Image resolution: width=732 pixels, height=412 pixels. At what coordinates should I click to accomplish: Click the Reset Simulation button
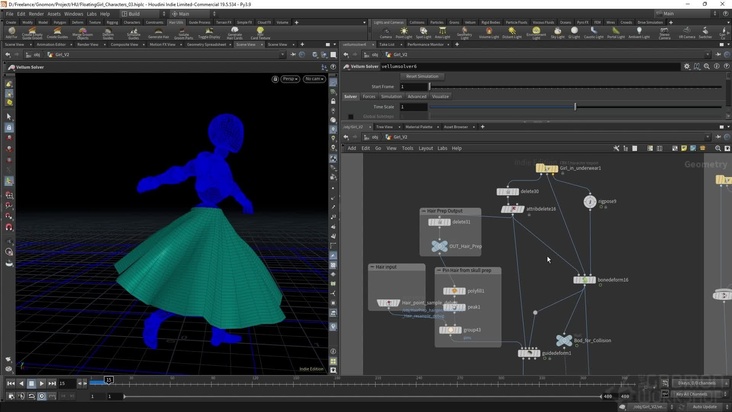[x=421, y=76]
